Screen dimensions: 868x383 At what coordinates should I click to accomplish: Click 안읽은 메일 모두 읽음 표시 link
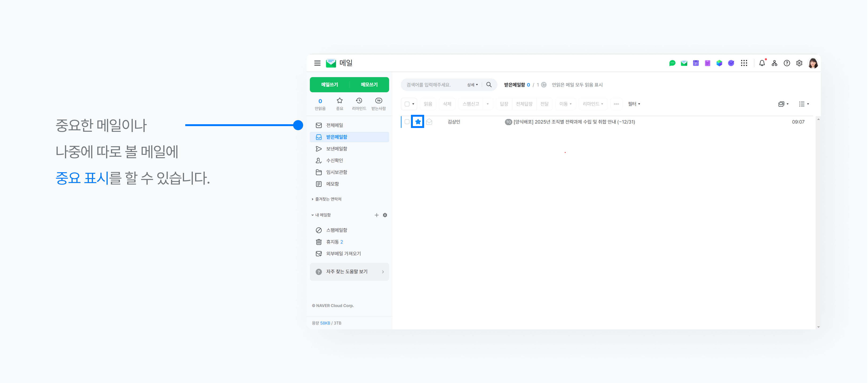tap(577, 85)
